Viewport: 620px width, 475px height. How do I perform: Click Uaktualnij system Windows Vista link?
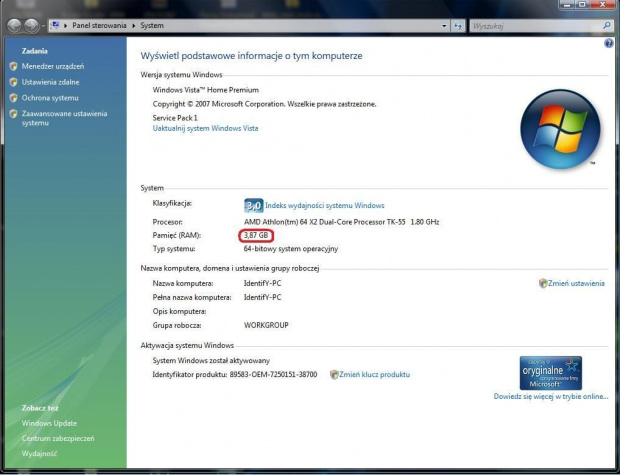click(205, 129)
